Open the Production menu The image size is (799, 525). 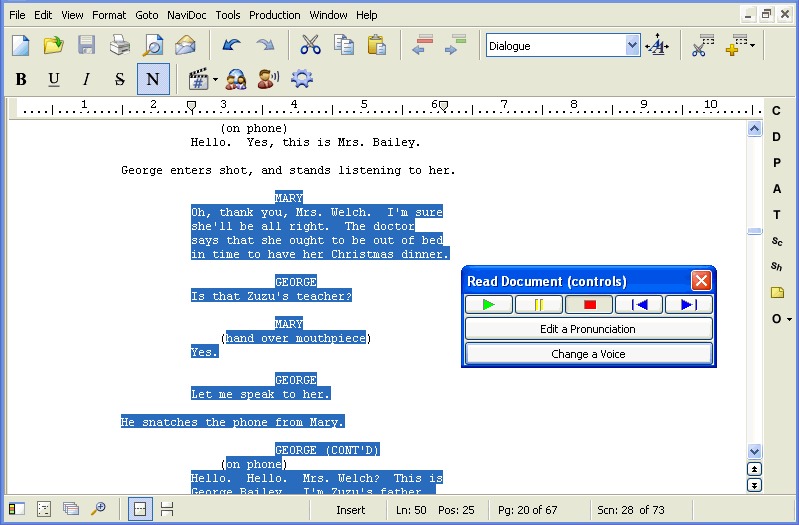pos(275,15)
